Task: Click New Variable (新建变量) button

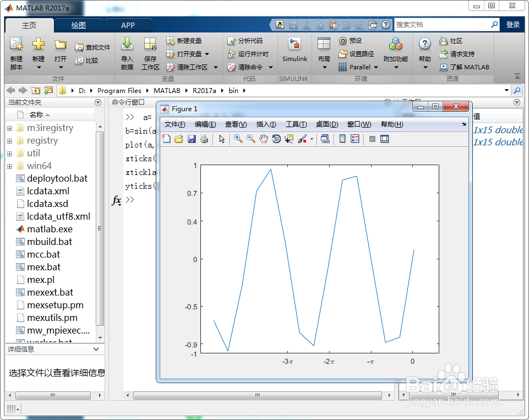Action: [184, 41]
